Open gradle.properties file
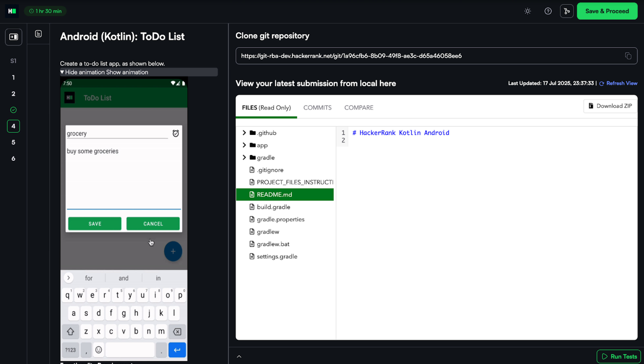Viewport: 644px width, 364px height. click(281, 219)
